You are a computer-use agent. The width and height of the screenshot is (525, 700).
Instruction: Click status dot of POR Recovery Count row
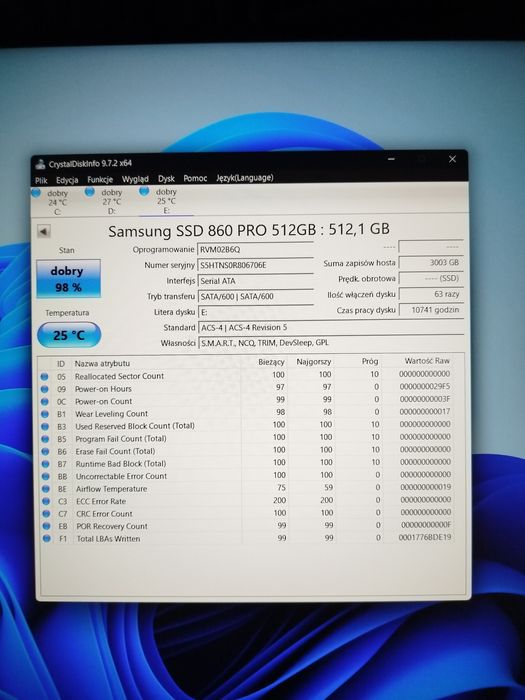[x=47, y=526]
